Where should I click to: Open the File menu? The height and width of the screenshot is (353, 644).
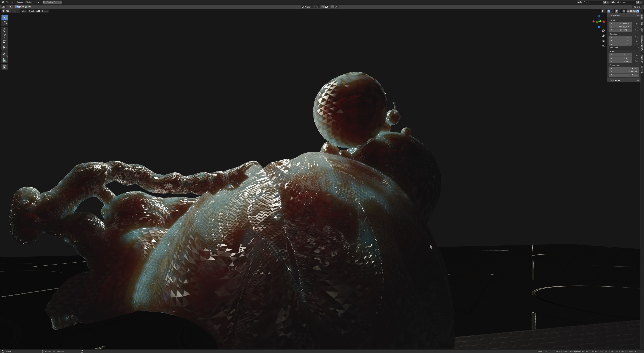8,2
